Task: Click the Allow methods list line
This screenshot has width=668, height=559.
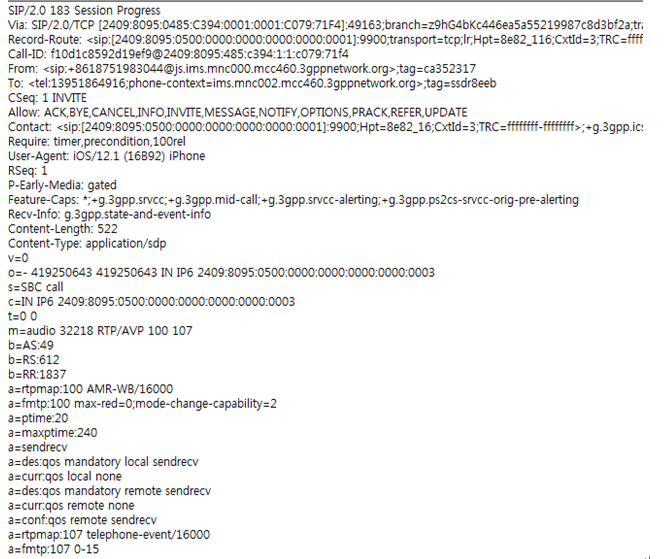Action: [238, 112]
